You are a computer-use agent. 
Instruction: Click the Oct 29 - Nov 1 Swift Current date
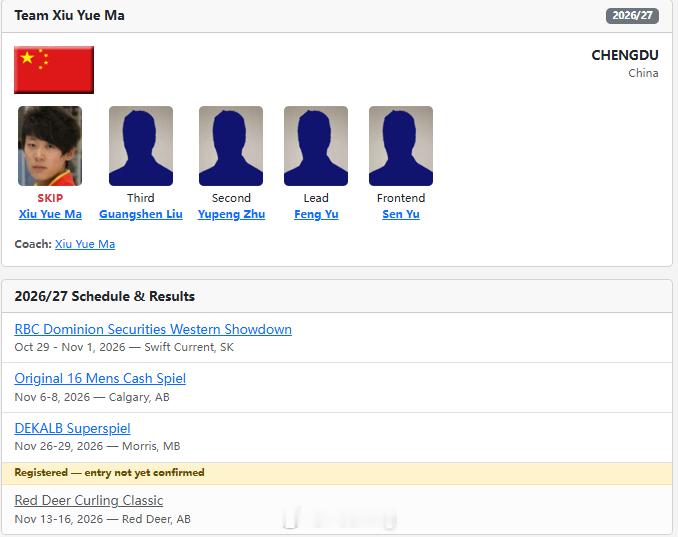[x=124, y=347]
